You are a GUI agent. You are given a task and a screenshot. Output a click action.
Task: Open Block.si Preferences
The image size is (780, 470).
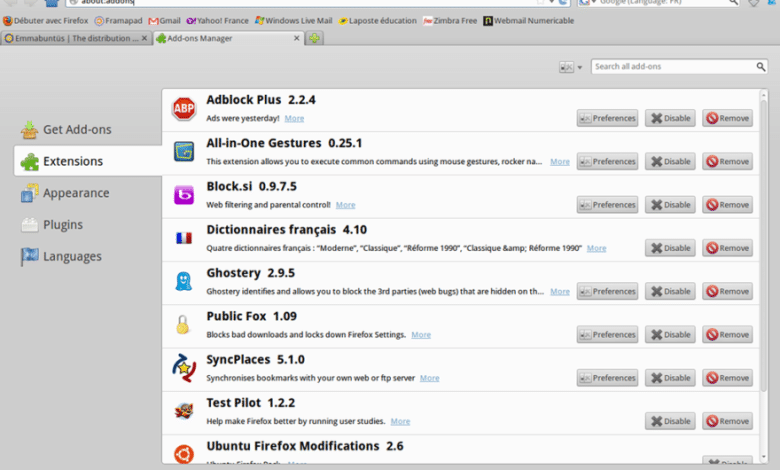[x=607, y=205]
